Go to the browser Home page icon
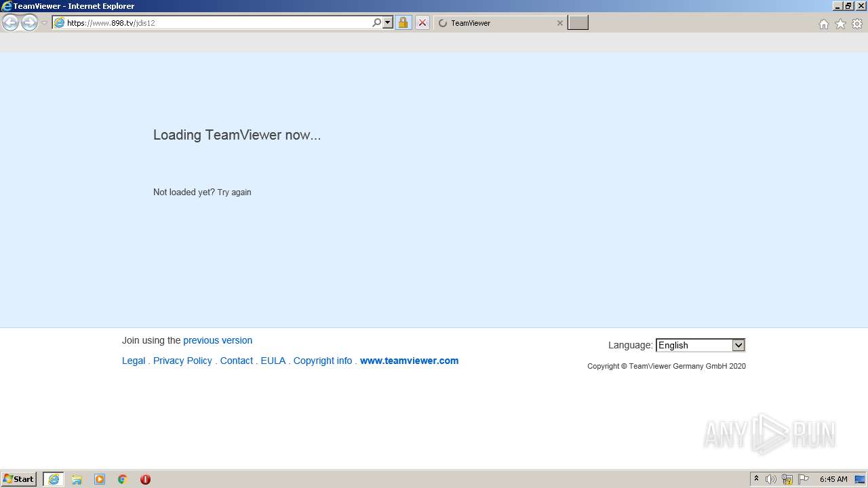 pos(823,24)
